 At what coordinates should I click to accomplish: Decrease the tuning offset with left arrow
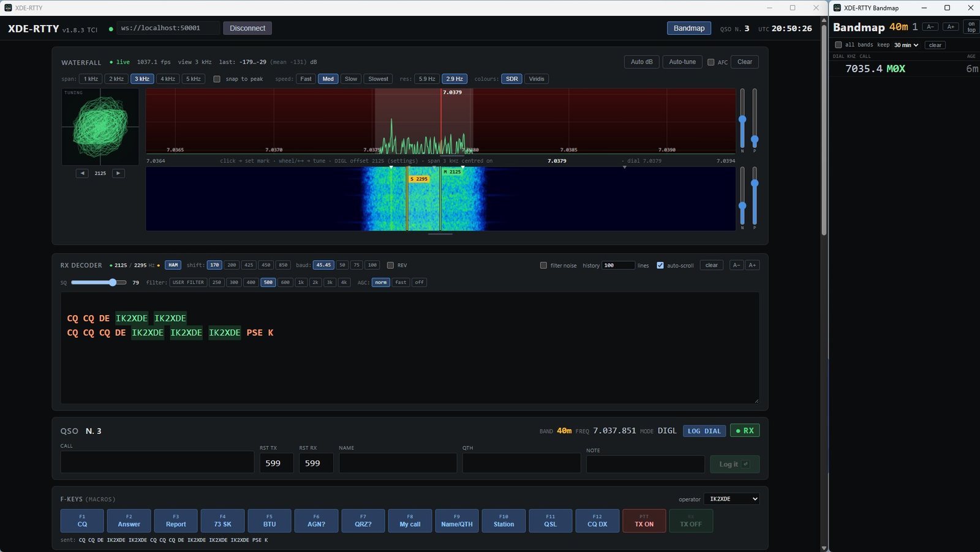[x=82, y=173]
